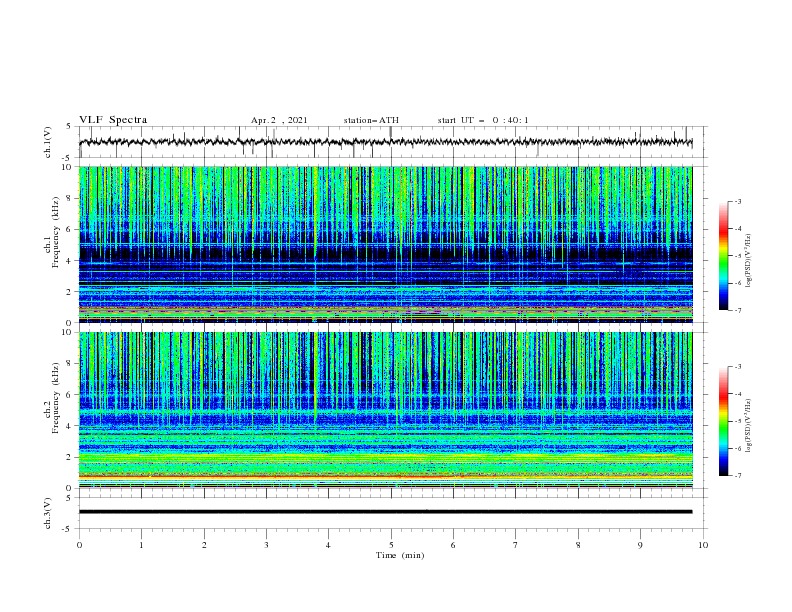Click time axis tick label "9"

pyautogui.click(x=640, y=545)
